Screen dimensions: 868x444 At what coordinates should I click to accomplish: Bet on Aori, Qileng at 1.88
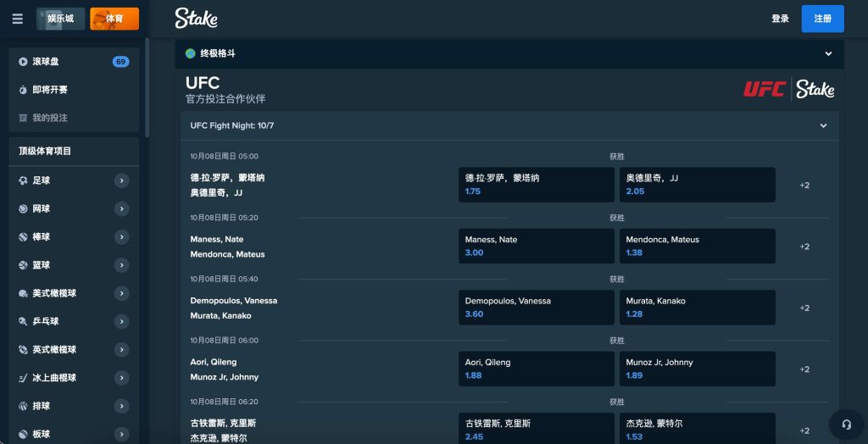[x=537, y=369]
